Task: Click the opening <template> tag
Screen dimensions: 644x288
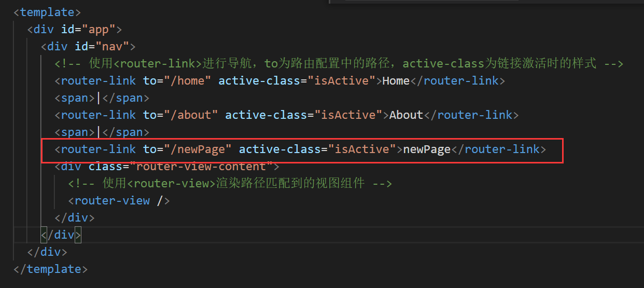Action: pyautogui.click(x=47, y=12)
